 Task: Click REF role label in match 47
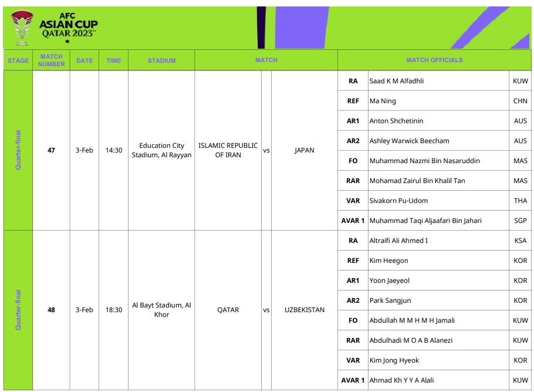pos(353,101)
